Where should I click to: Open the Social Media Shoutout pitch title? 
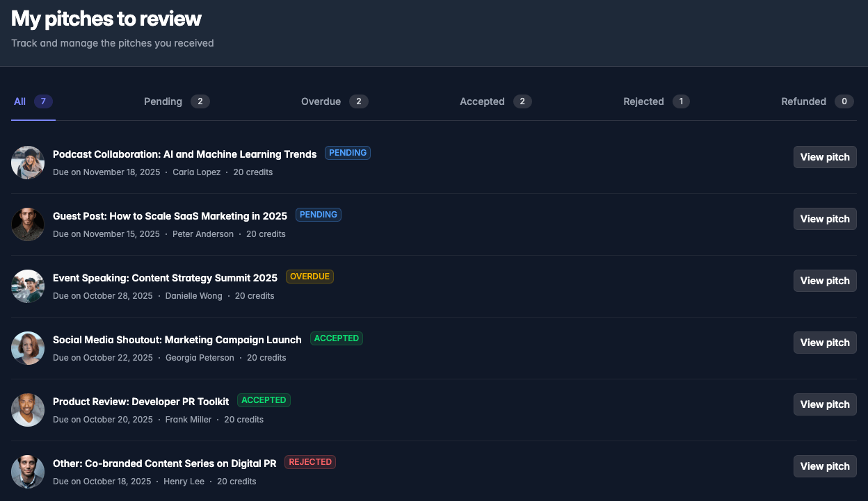point(177,340)
